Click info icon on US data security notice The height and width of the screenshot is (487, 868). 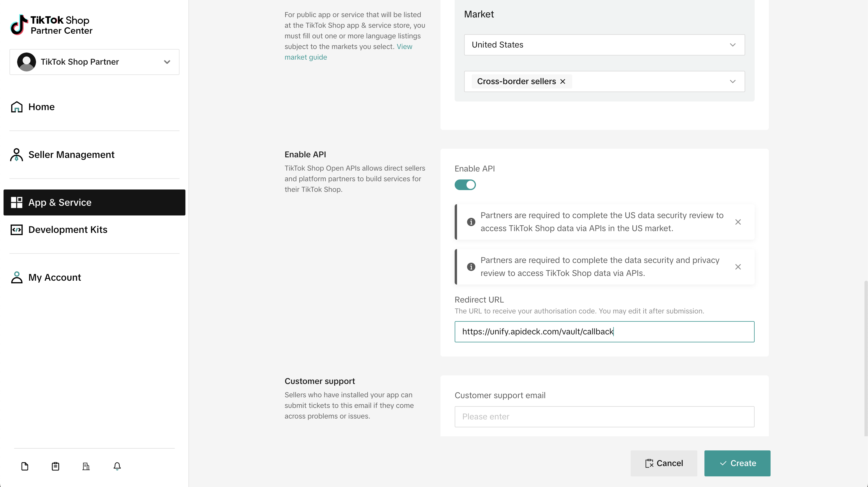point(471,222)
